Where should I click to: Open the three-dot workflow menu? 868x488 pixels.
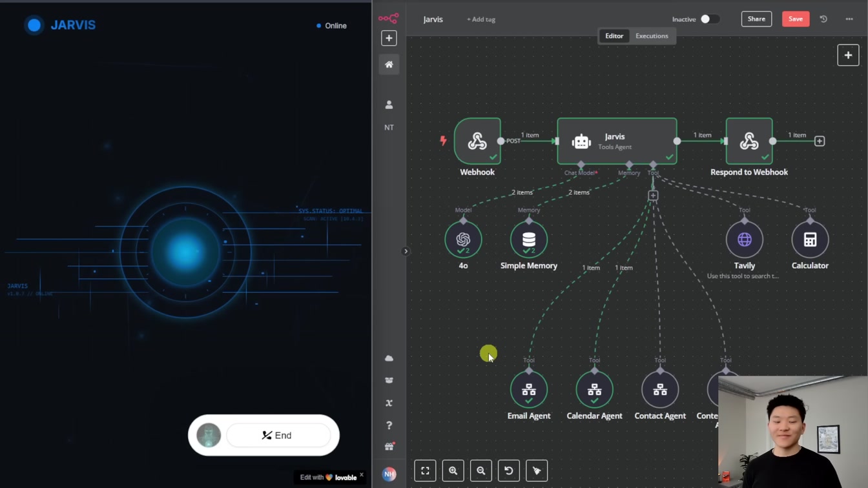(x=849, y=19)
